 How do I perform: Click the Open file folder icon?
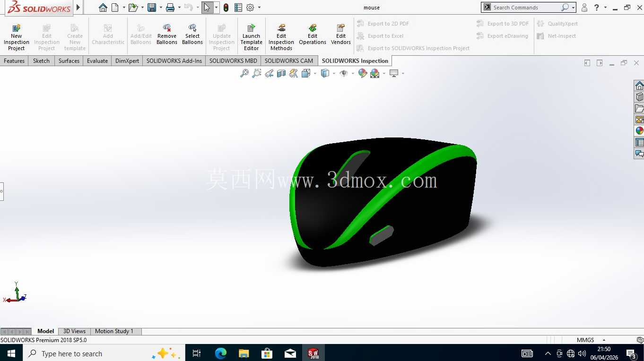click(133, 8)
